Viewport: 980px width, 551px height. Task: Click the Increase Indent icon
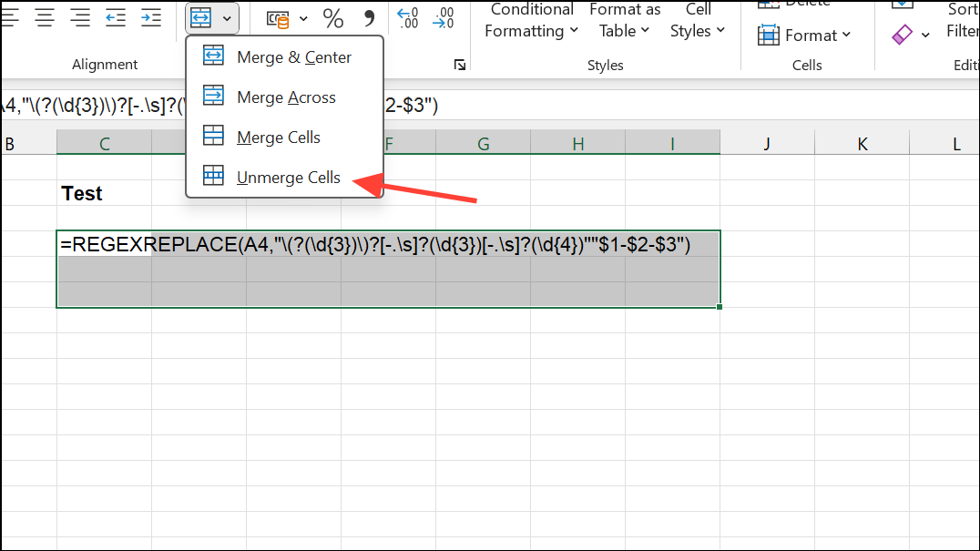click(151, 16)
